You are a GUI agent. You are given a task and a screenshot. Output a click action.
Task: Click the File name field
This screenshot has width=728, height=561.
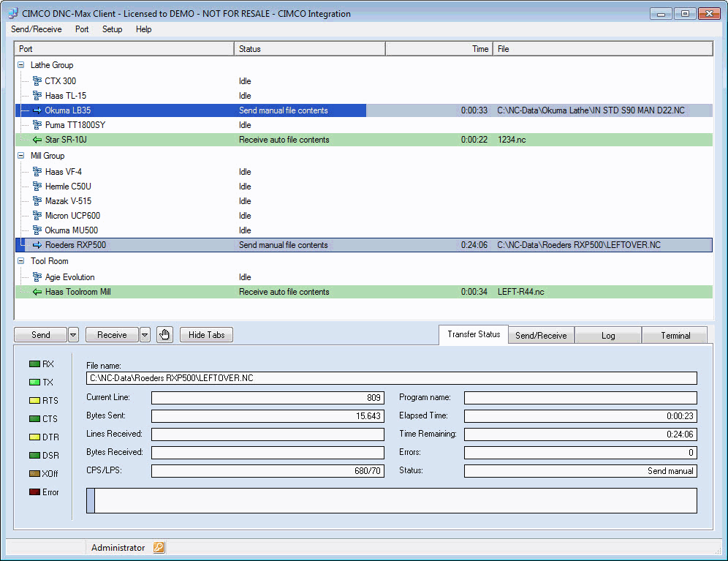click(391, 378)
